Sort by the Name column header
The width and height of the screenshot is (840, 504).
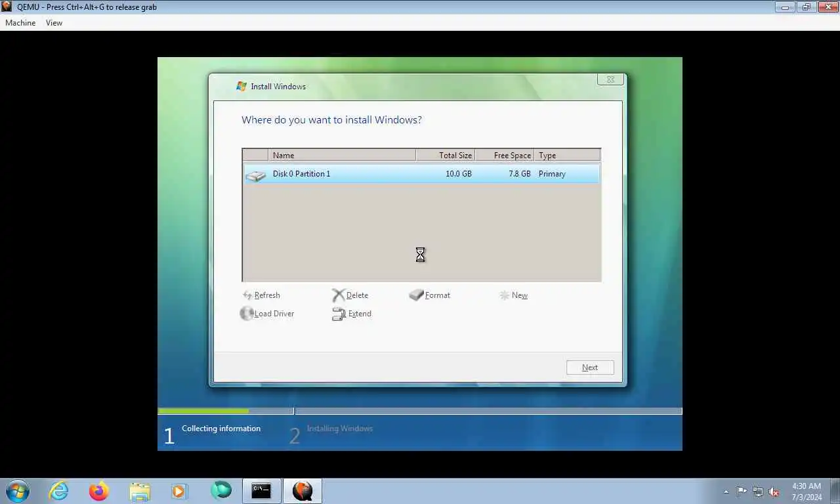tap(342, 156)
